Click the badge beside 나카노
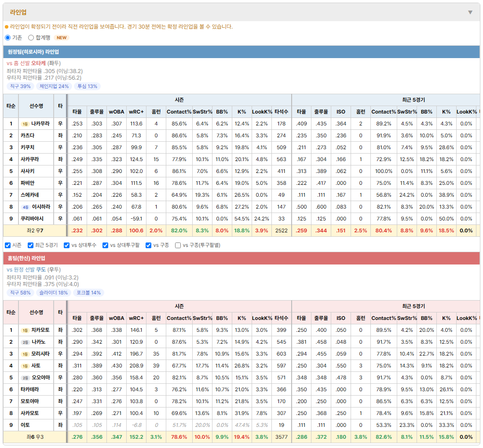The width and height of the screenshot is (483, 448). tap(26, 342)
